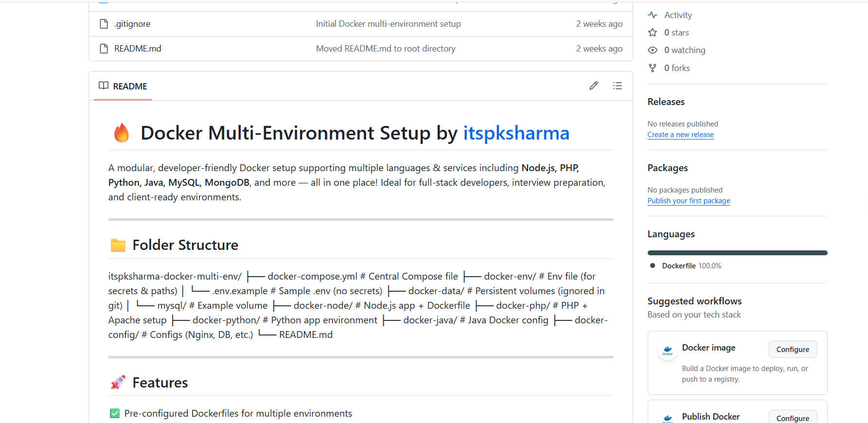Click the fork icon beside 0 forks
The height and width of the screenshot is (423, 868).
tap(652, 68)
